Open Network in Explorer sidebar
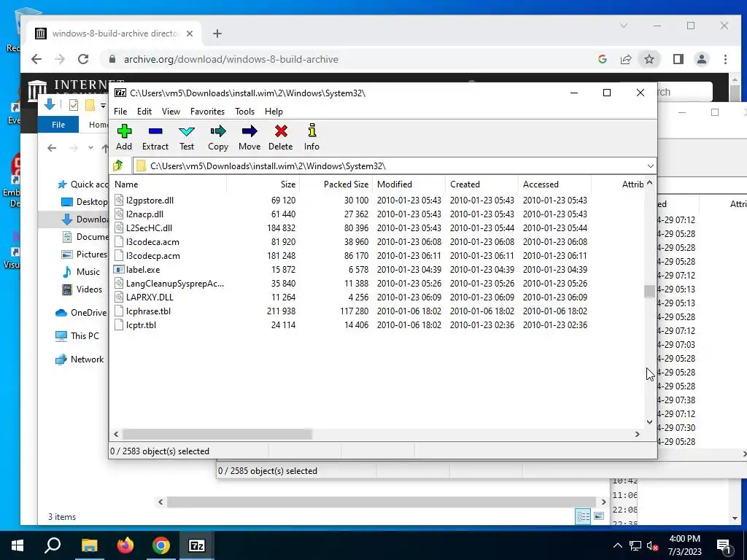 click(x=79, y=359)
